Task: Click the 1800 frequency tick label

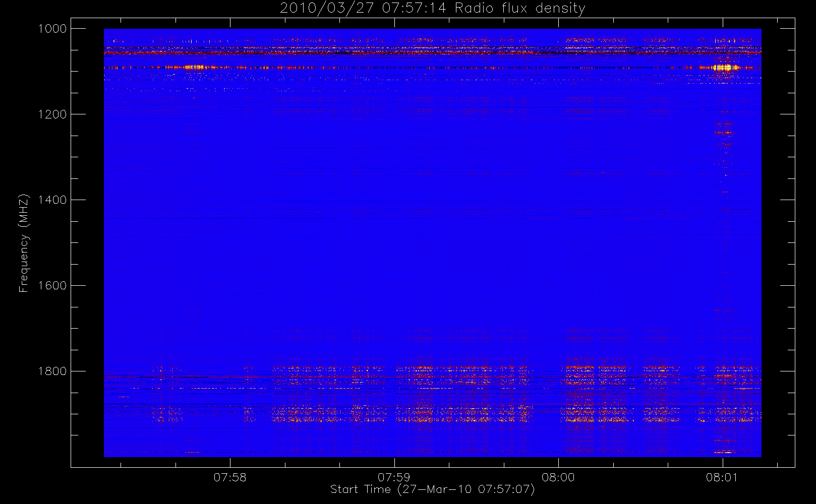Action: (x=52, y=371)
